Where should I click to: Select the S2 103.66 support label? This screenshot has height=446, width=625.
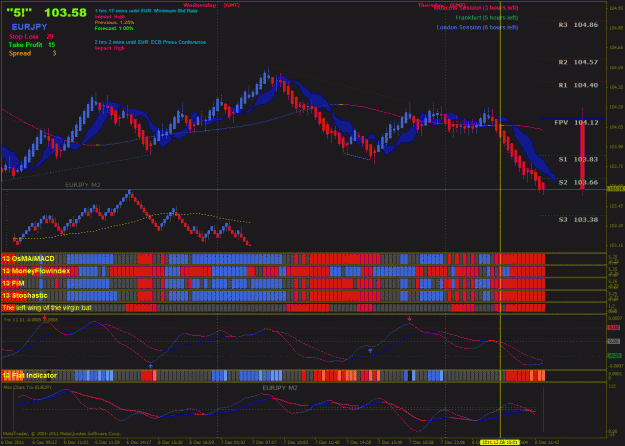(x=578, y=183)
